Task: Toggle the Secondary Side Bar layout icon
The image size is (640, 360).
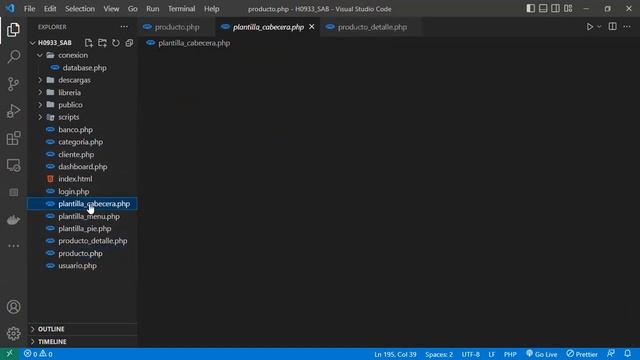Action: tap(556, 9)
